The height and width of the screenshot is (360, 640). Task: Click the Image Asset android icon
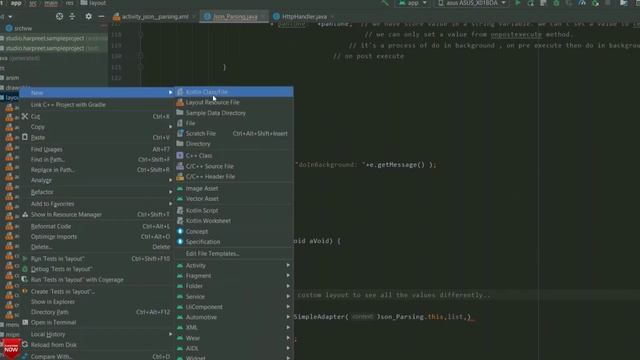(180, 189)
